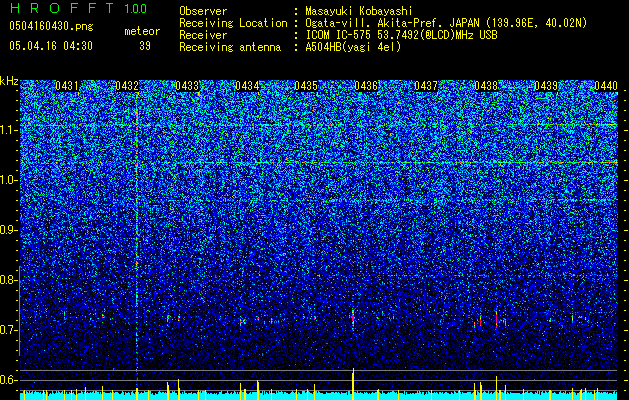
Task: Click the HROFFT 1.0.0 program title
Action: (78, 8)
